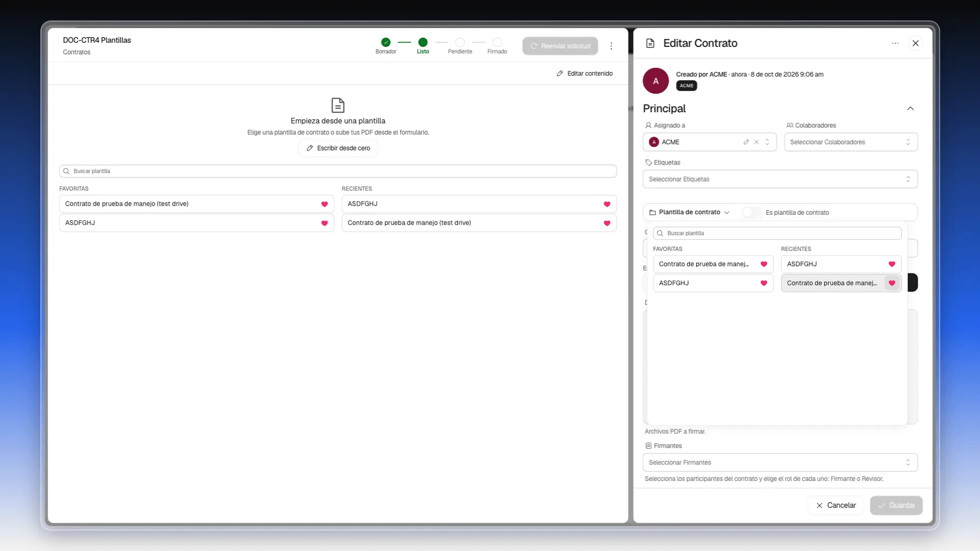Collapse the Principal section chevron

point(910,109)
